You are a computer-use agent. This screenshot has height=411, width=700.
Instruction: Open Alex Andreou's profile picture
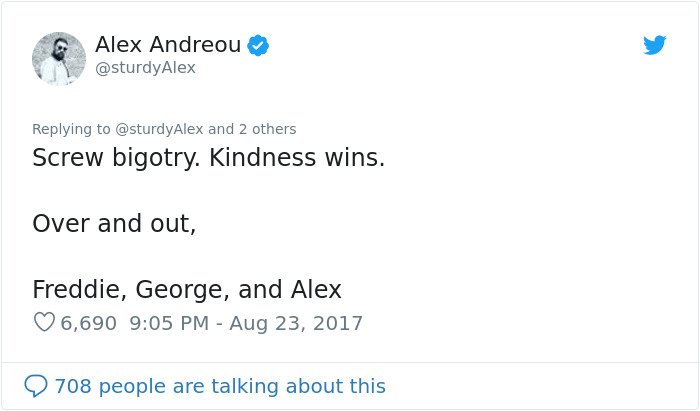point(58,58)
